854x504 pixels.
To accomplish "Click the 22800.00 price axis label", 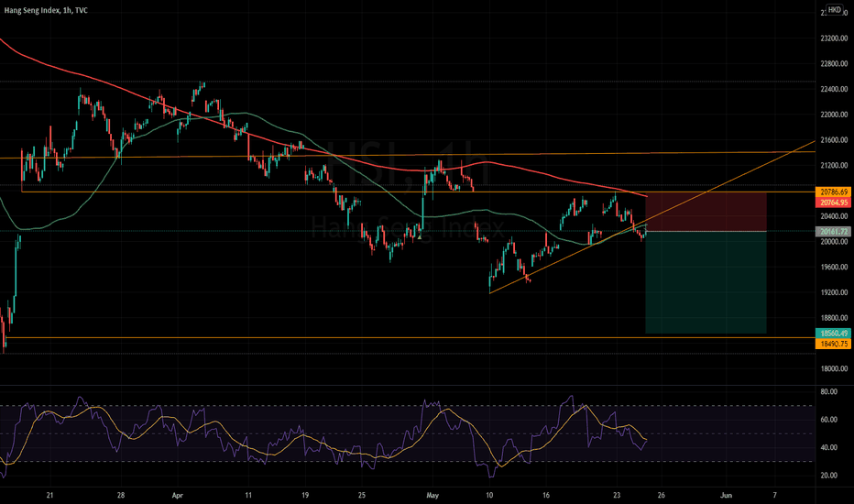I will pos(834,64).
